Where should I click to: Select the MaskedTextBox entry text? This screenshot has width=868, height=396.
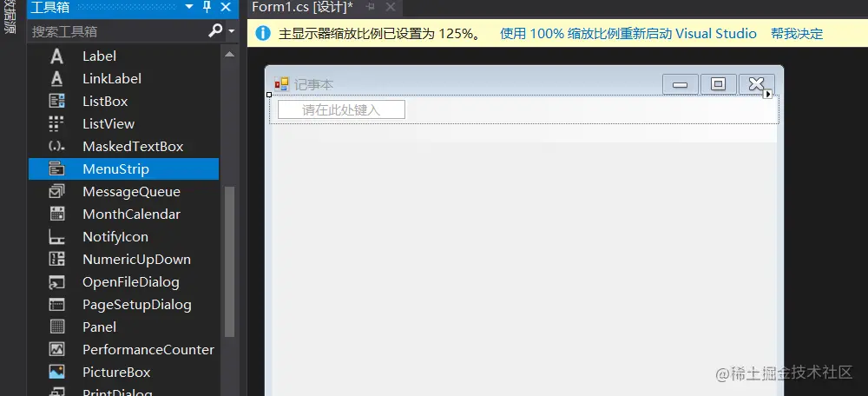point(133,147)
